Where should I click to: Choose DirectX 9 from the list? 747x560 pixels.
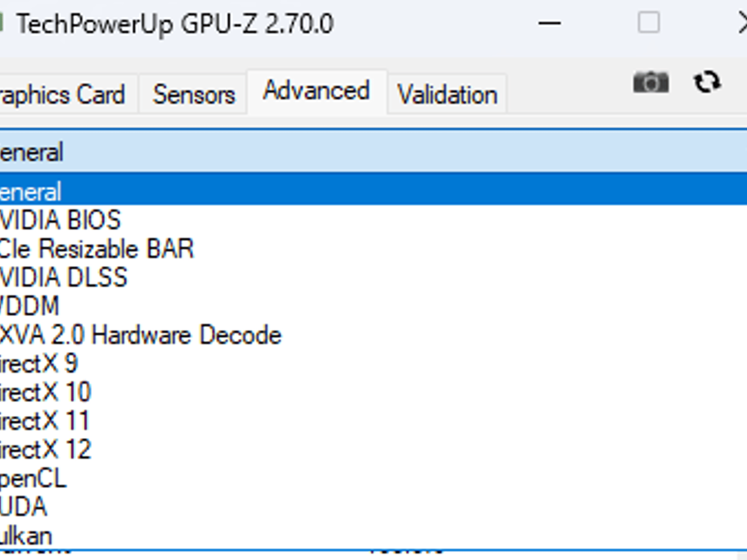[x=373, y=363]
